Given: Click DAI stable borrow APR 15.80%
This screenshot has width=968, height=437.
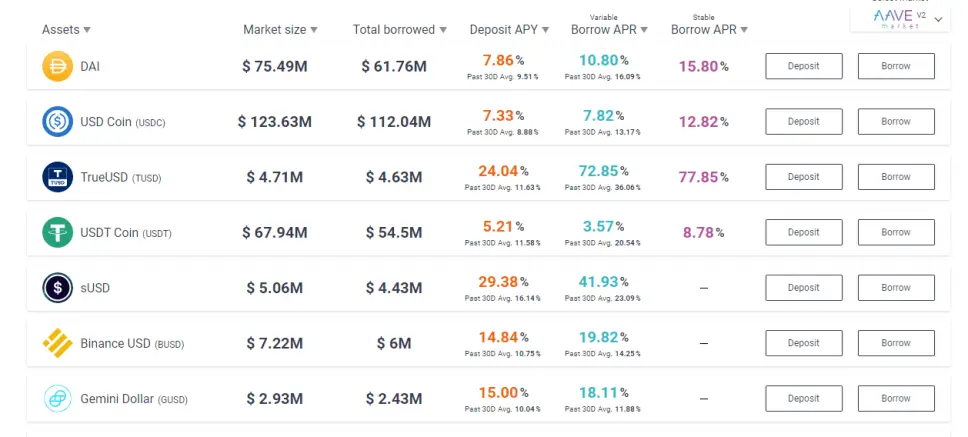Looking at the screenshot, I should click(704, 66).
